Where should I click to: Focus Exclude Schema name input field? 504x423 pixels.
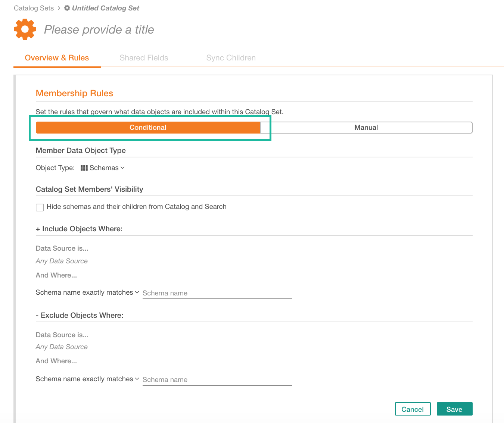pyautogui.click(x=217, y=380)
